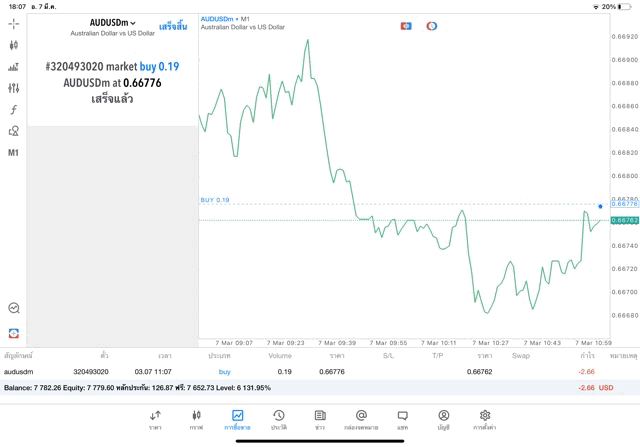640x447 pixels.
Task: Expand the AUDUSDm symbol dropdown
Action: click(113, 23)
